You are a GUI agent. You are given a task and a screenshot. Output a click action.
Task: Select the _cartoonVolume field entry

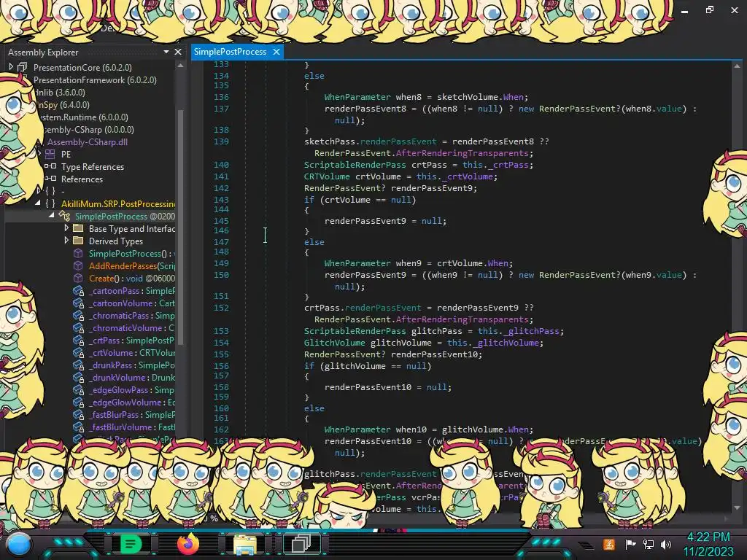click(x=131, y=303)
